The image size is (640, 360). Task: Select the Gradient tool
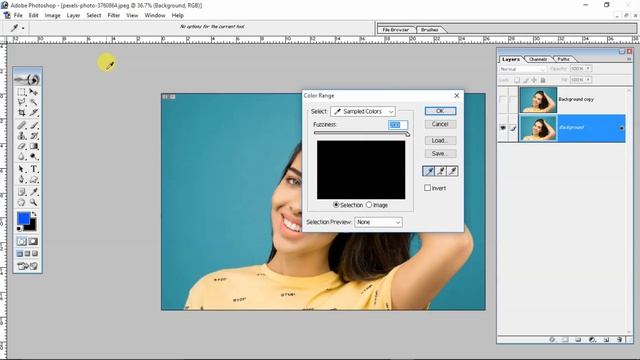(33, 146)
